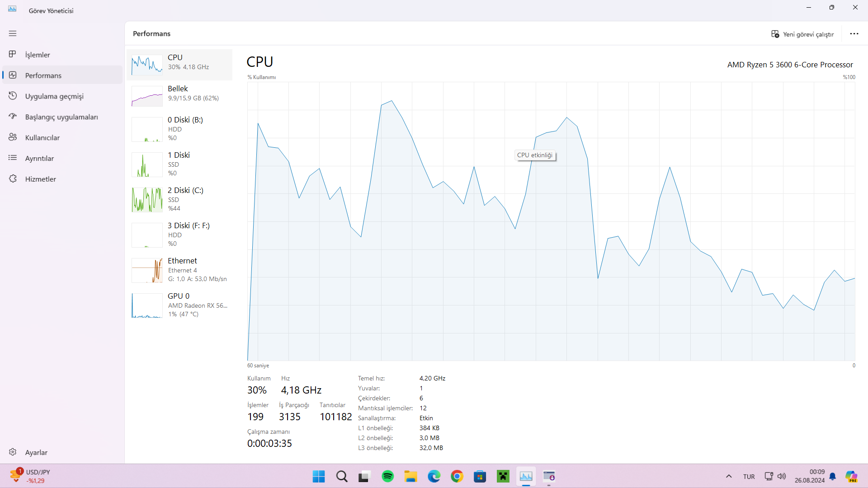
Task: Click Yeni görevi çalıştır button
Action: (x=802, y=34)
